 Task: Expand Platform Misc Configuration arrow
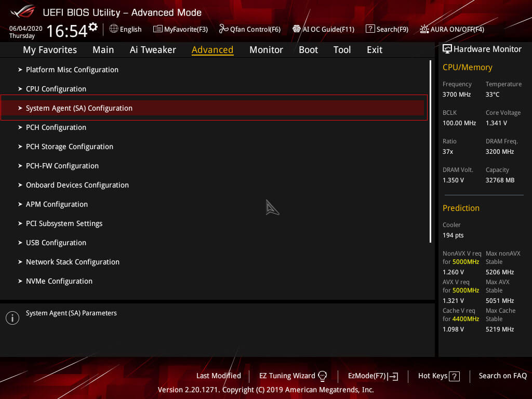pos(20,70)
